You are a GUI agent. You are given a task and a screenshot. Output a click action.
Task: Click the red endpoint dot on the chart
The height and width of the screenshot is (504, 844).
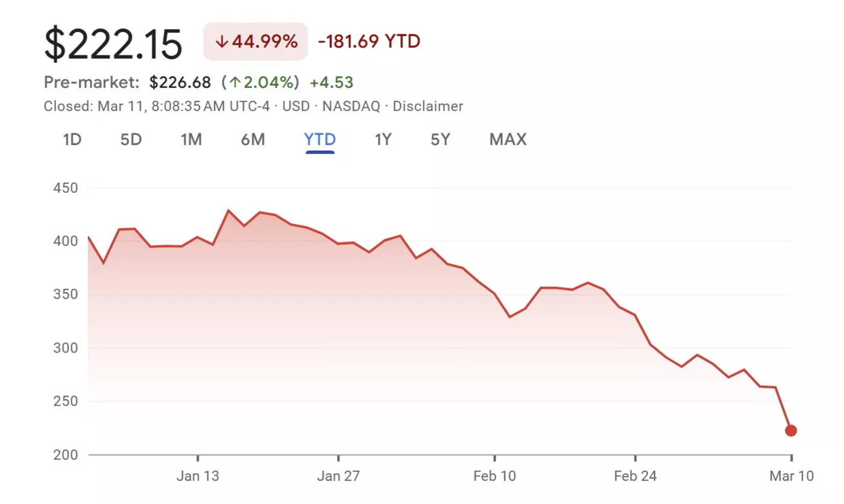[792, 430]
